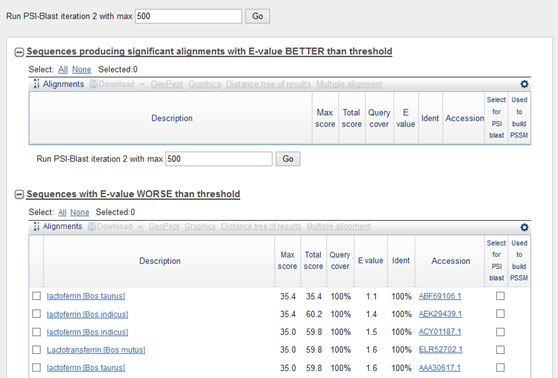Viewport: 558px width, 378px height.
Task: Focus the top PSI-Blast max input field
Action: (x=189, y=16)
